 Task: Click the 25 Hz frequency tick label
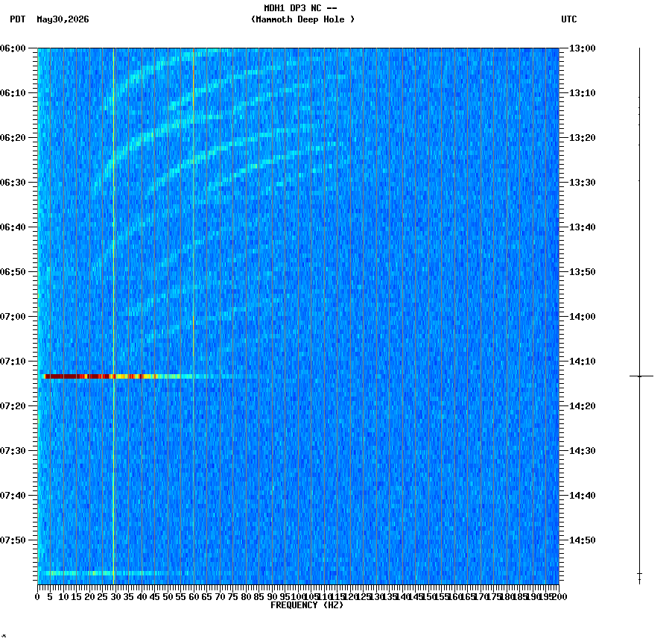pos(102,597)
